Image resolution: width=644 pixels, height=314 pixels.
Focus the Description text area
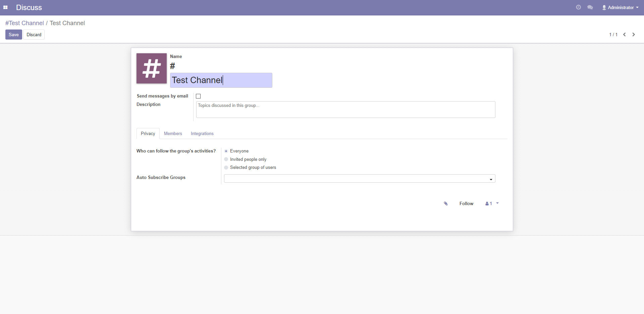[x=345, y=110]
